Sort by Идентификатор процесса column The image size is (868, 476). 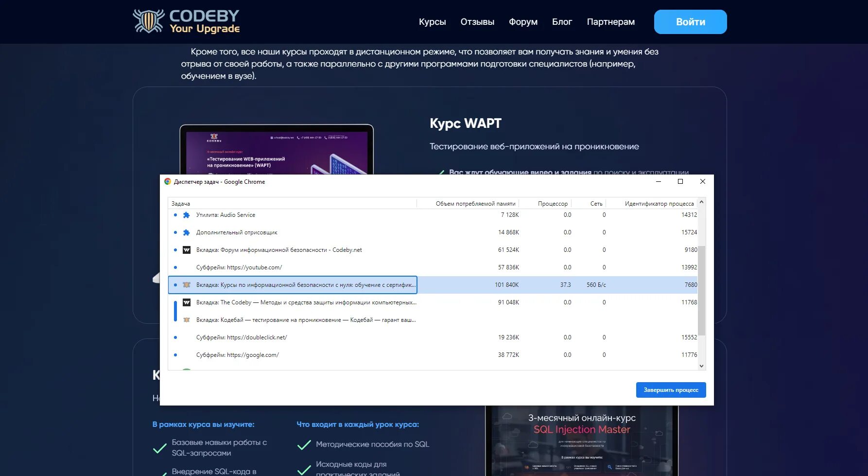tap(652, 204)
